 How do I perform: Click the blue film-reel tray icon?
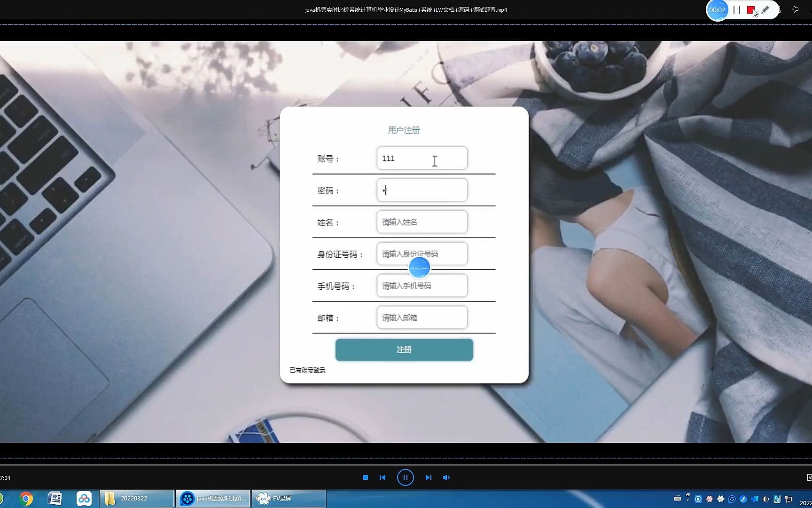(x=732, y=499)
